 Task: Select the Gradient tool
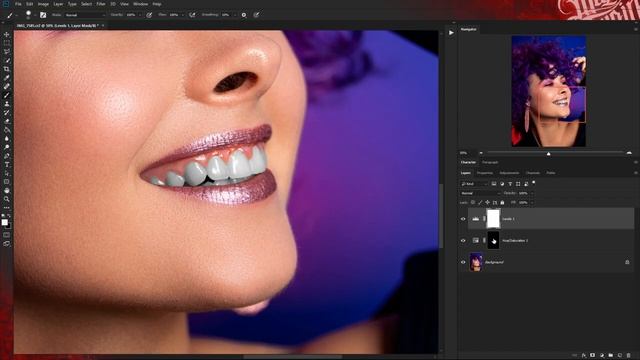[7, 130]
